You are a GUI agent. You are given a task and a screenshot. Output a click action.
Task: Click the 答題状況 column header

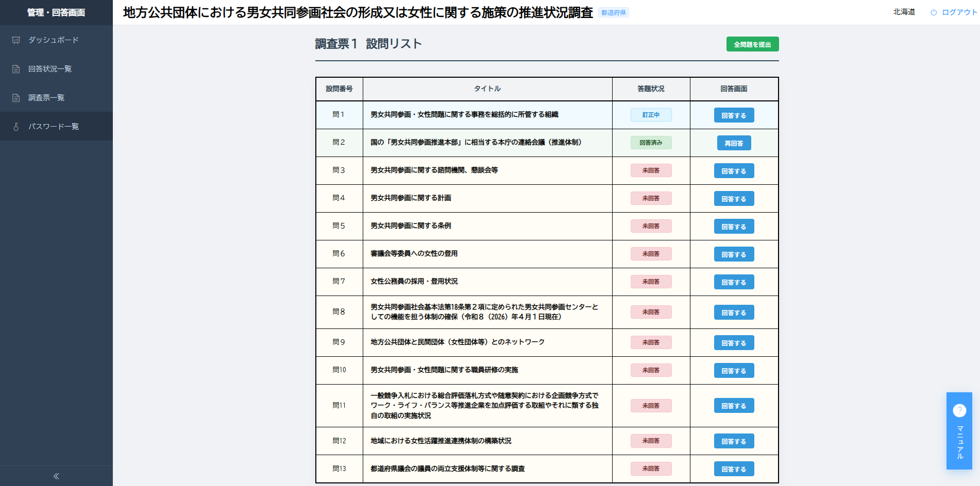tap(651, 89)
